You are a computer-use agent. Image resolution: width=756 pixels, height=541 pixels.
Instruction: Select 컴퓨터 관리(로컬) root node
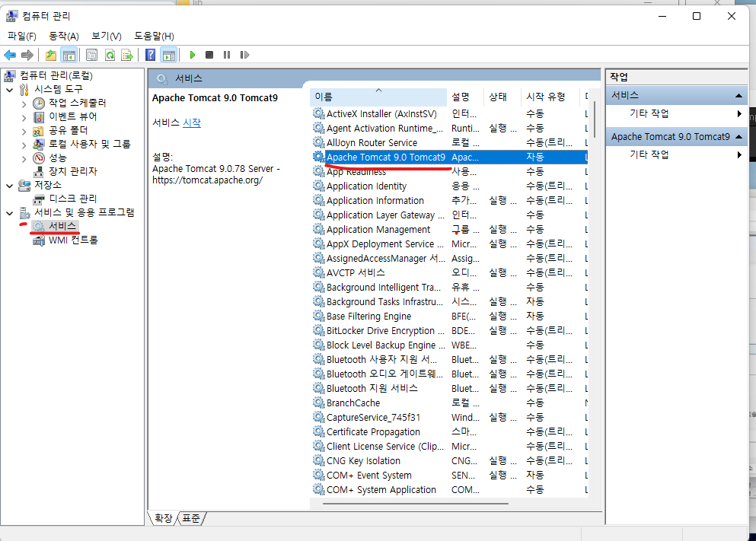point(56,75)
